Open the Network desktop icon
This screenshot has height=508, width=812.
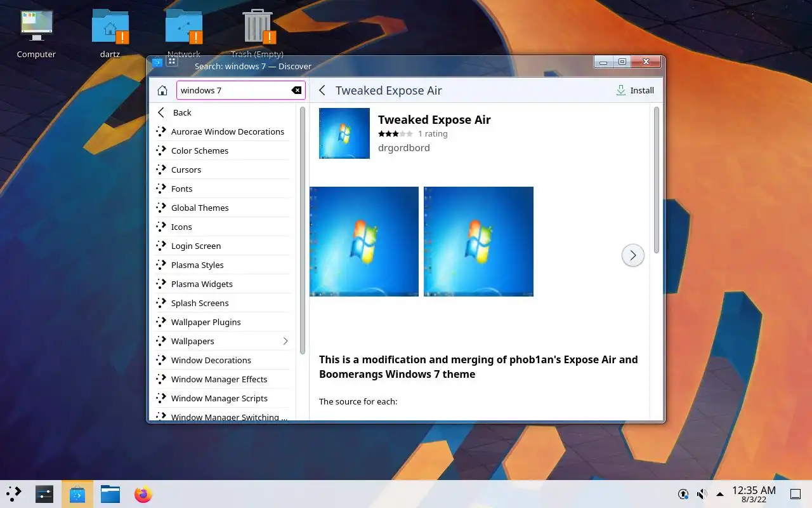click(x=184, y=34)
